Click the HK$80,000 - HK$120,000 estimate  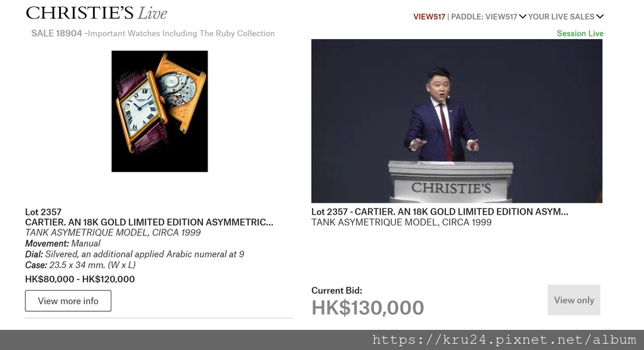[80, 279]
